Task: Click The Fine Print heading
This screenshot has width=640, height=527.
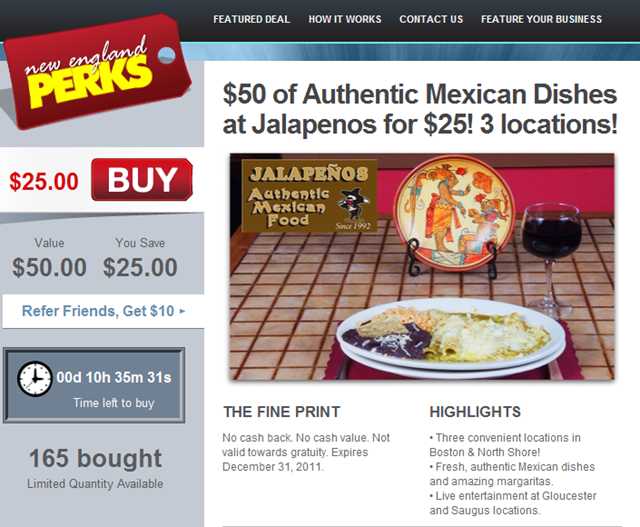Action: 282,412
